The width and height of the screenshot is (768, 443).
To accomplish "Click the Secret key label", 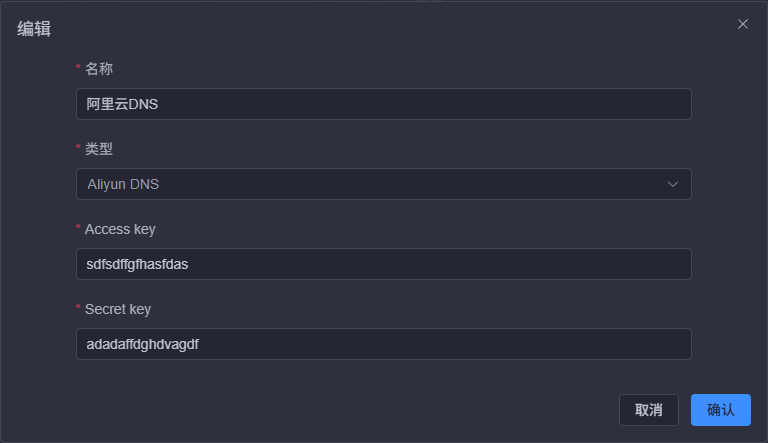I will 118,309.
